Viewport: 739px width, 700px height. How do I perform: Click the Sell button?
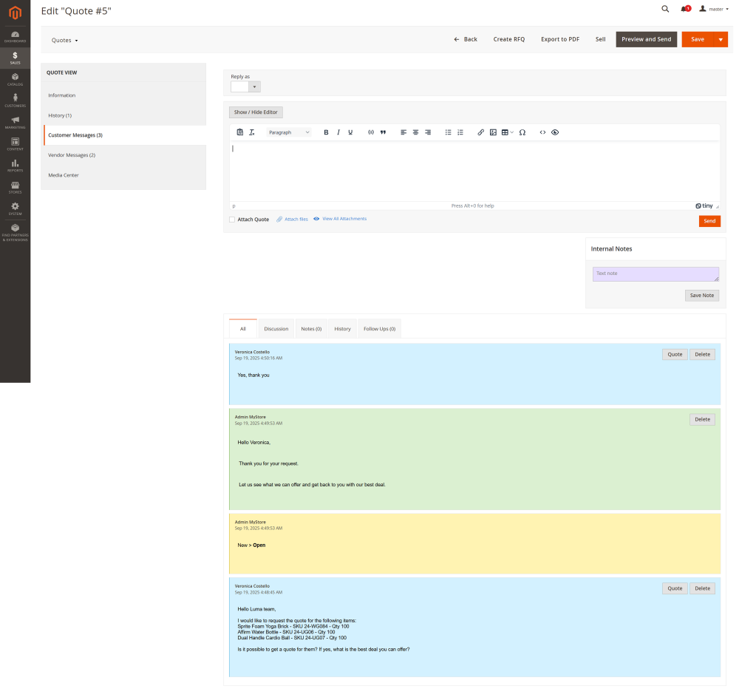tap(600, 40)
